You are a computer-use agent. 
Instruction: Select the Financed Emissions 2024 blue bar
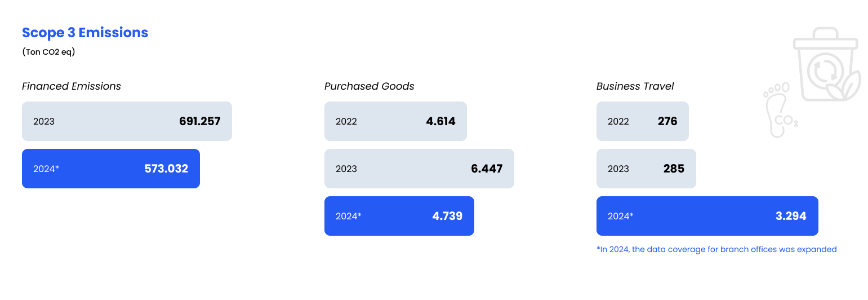click(x=111, y=169)
